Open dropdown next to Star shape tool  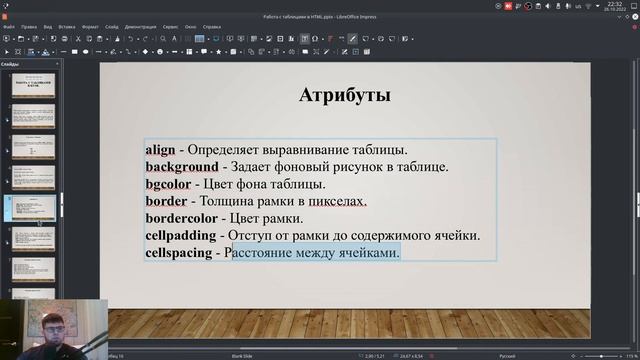pyautogui.click(x=226, y=52)
